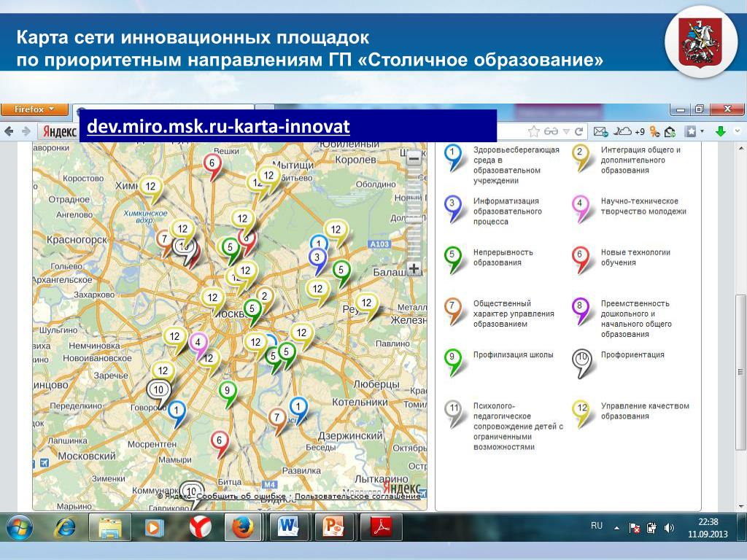
Task: Open the volume control speaker icon
Action: pos(670,528)
